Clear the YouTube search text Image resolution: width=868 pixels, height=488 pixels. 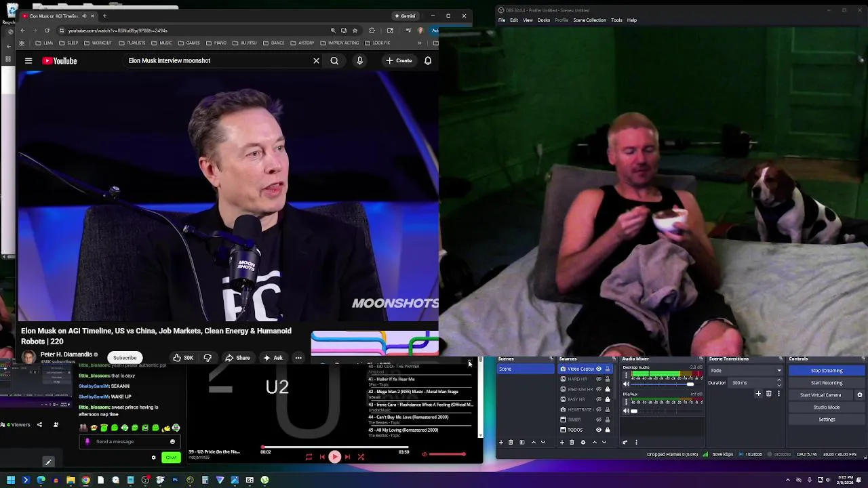pos(316,61)
